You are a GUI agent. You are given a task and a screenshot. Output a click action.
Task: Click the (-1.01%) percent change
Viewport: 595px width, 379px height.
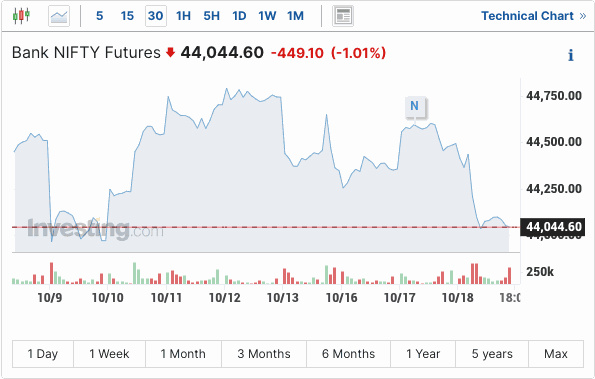click(x=358, y=53)
